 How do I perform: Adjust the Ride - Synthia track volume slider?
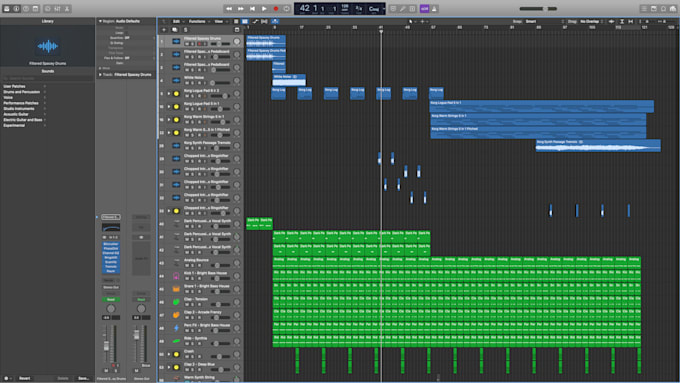(x=219, y=343)
